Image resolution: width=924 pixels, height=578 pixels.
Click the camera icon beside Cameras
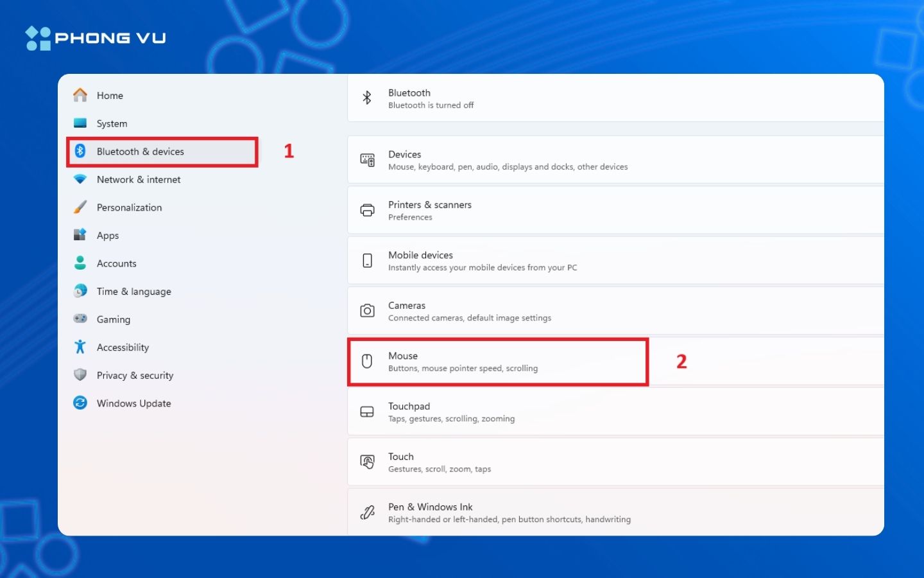(x=367, y=310)
